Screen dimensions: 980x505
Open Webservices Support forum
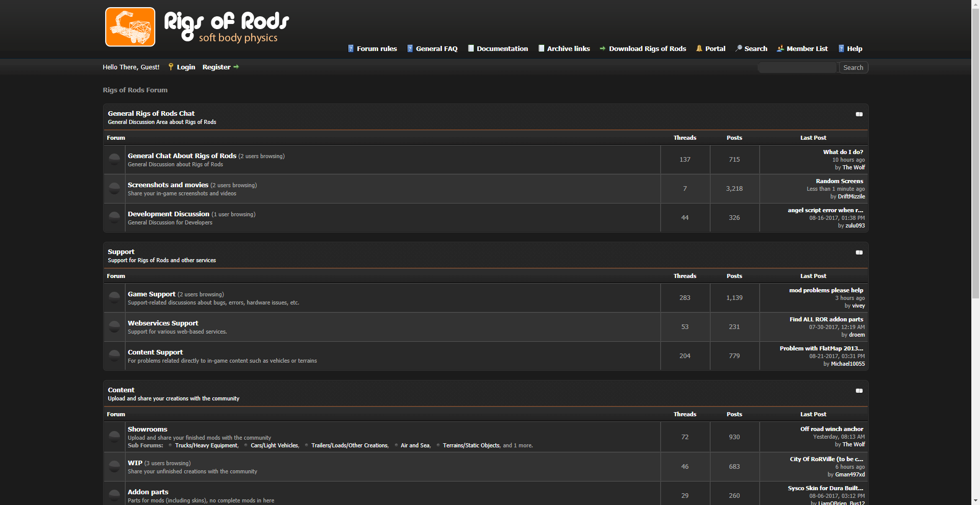pyautogui.click(x=163, y=323)
